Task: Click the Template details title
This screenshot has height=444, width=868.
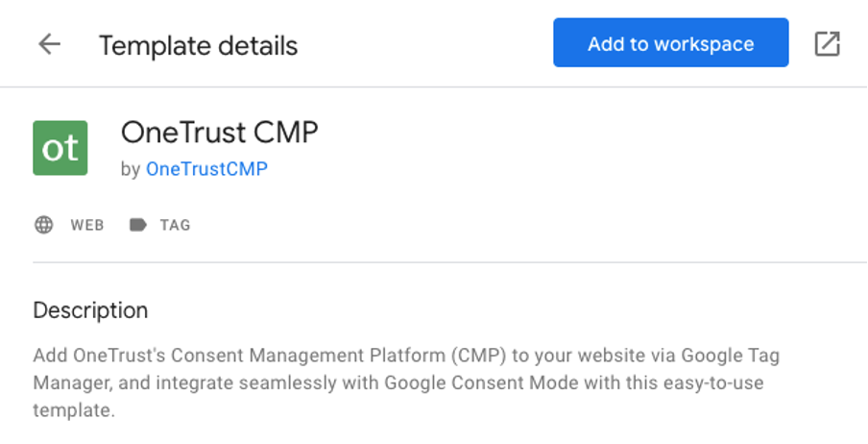Action: click(198, 45)
